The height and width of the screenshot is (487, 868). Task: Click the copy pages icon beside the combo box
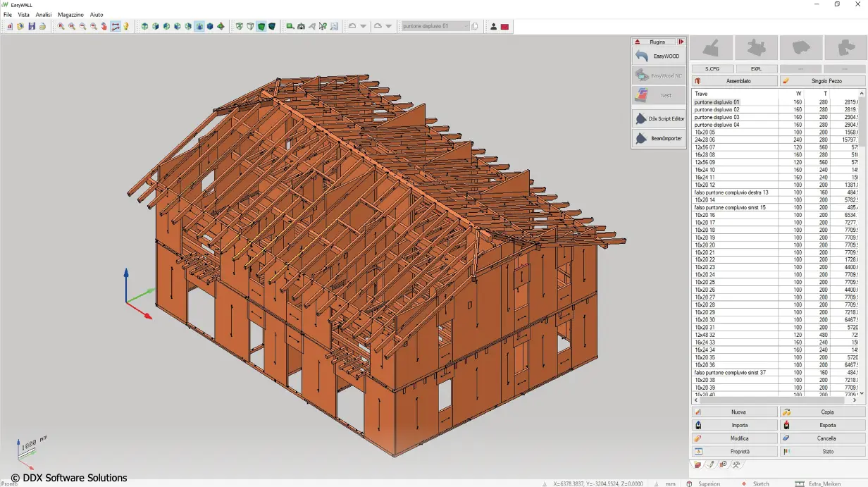coord(475,26)
